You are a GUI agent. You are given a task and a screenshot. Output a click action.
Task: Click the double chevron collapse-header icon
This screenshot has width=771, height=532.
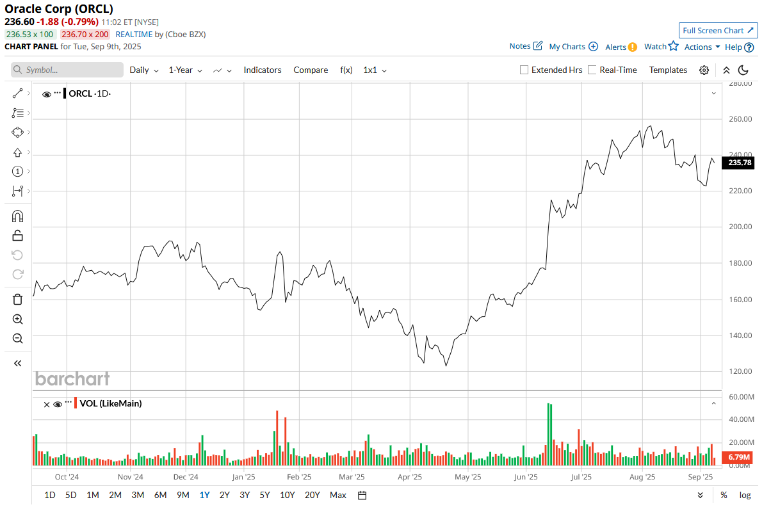(726, 70)
